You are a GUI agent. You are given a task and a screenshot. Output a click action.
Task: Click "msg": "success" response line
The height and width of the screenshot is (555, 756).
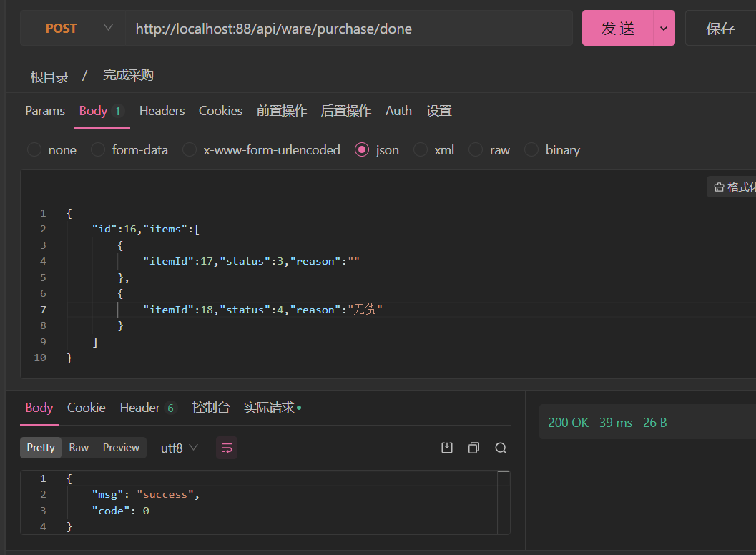(146, 495)
